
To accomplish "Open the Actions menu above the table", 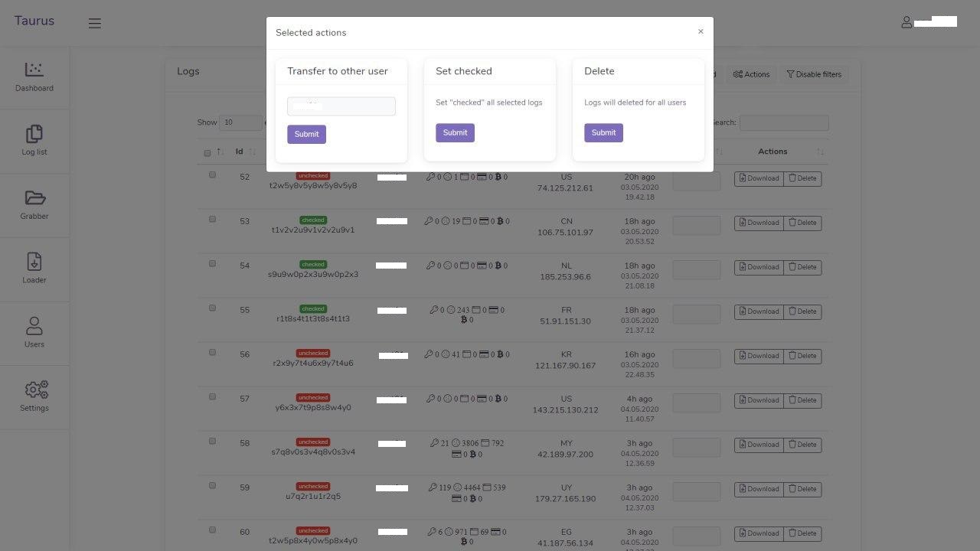I will [x=751, y=74].
